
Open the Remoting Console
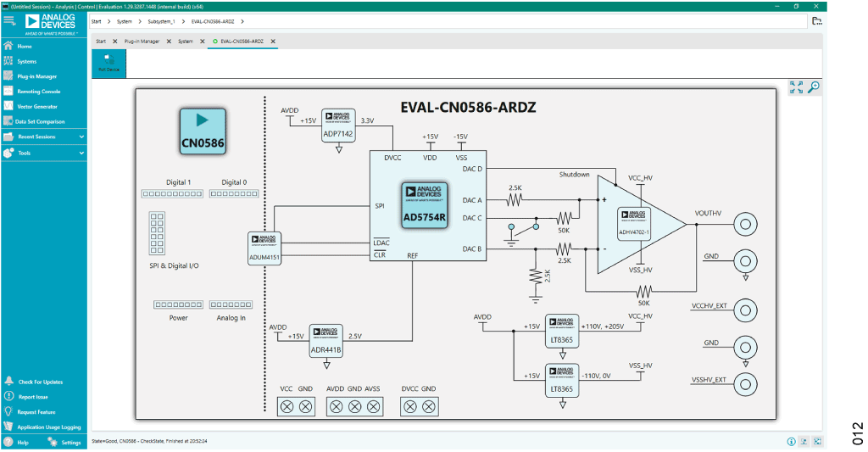click(x=39, y=92)
